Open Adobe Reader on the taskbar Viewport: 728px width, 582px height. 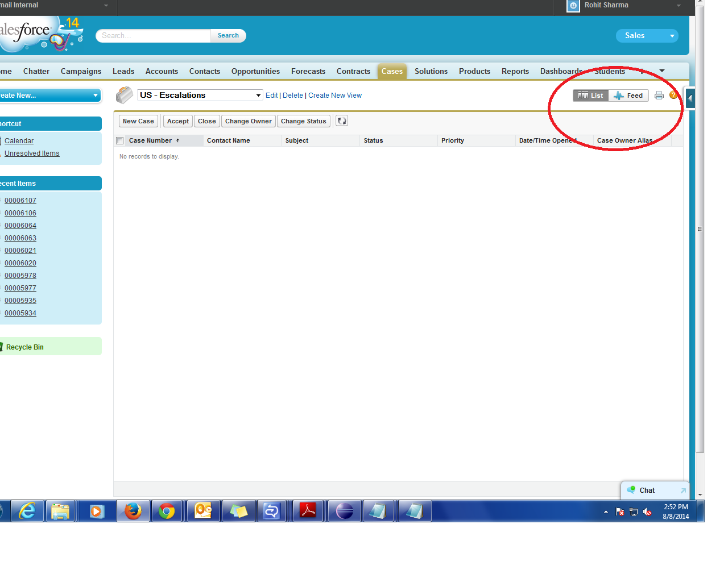point(308,512)
